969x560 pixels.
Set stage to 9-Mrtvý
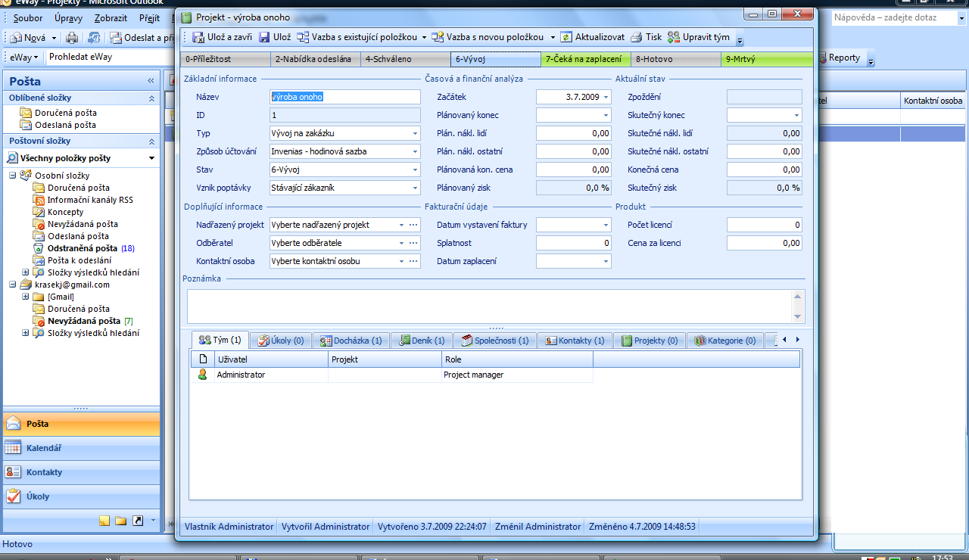[767, 58]
